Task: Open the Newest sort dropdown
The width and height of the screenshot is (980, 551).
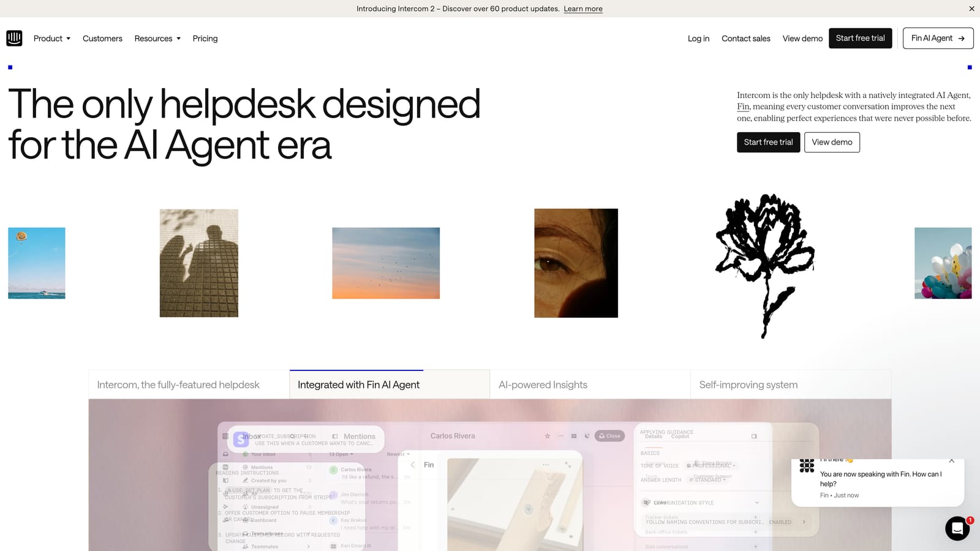Action: pos(398,454)
